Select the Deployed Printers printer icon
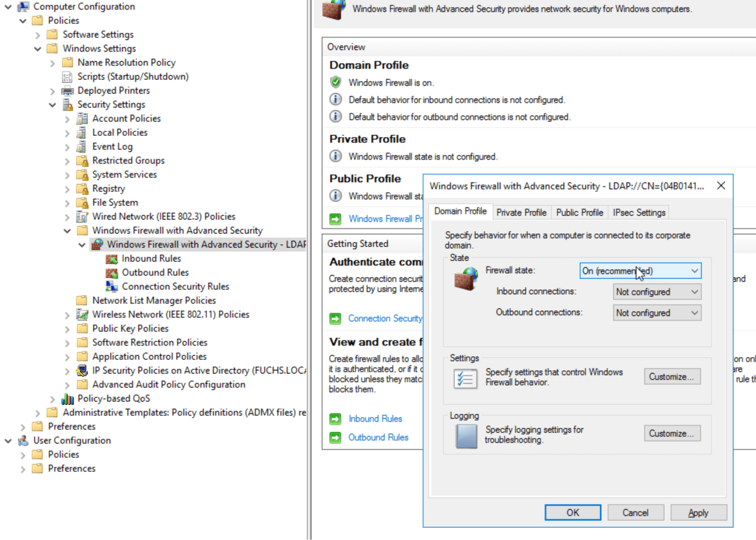The width and height of the screenshot is (756, 540). tap(67, 90)
